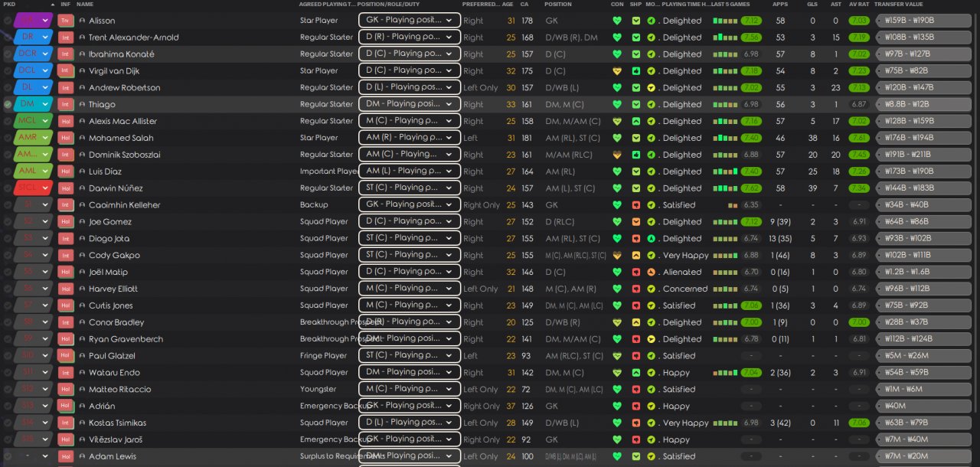980x467 pixels.
Task: Click Ryan Gravenberch's yellow morale icon
Action: click(x=651, y=339)
